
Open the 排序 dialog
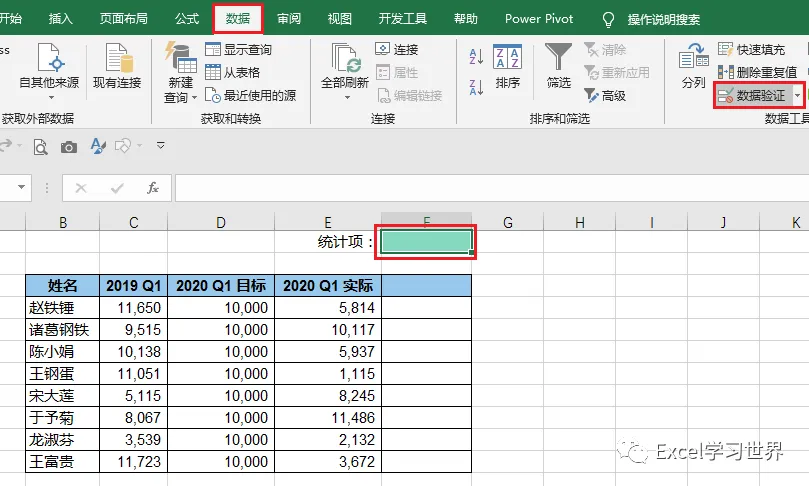click(x=508, y=66)
